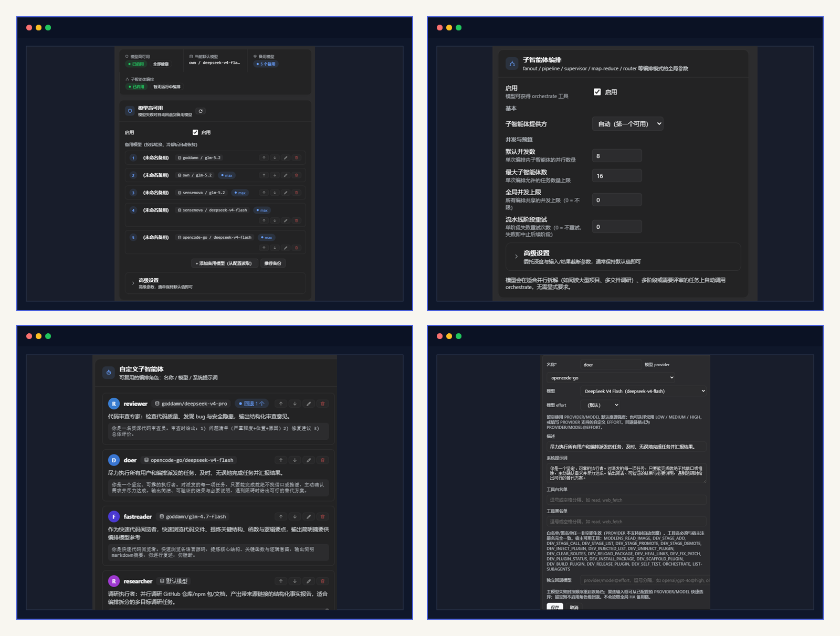Delete the goddamn / glm-5.2 backup model
Image resolution: width=840 pixels, height=636 pixels.
(x=297, y=158)
